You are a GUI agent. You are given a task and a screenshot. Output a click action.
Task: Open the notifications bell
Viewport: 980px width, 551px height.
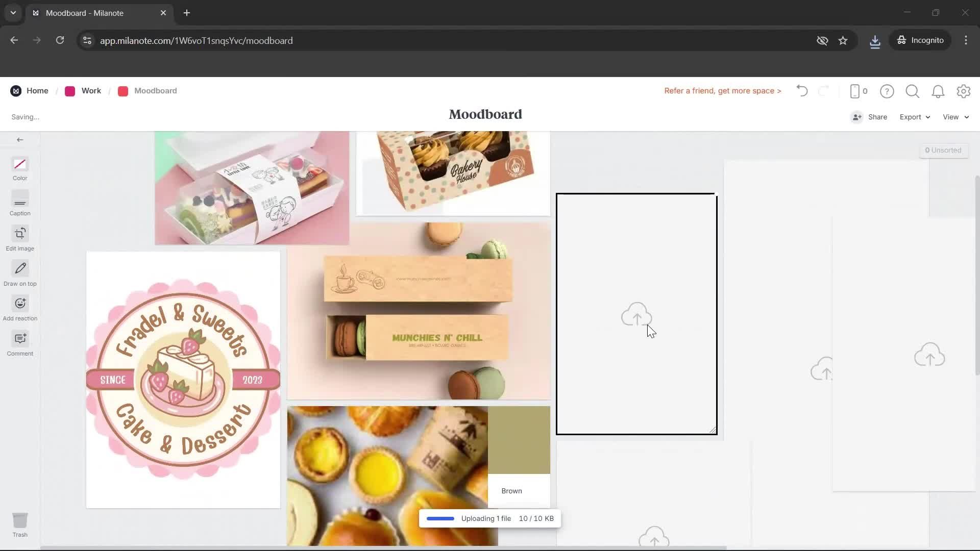pos(938,91)
